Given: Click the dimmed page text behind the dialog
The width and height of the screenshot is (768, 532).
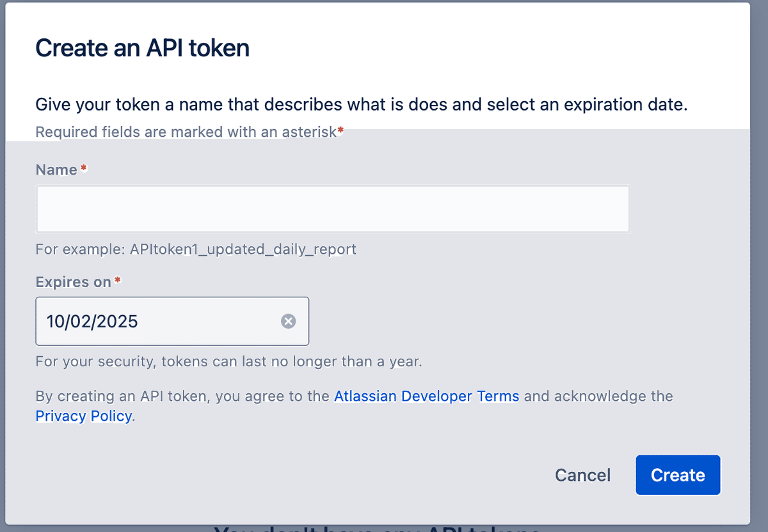Looking at the screenshot, I should click(378, 529).
